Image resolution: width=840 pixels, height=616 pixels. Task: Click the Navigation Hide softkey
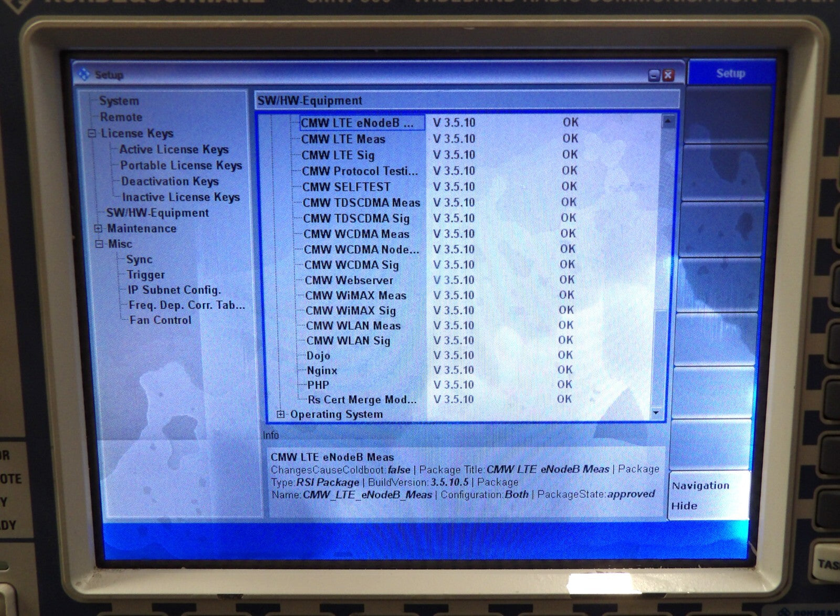tap(709, 496)
